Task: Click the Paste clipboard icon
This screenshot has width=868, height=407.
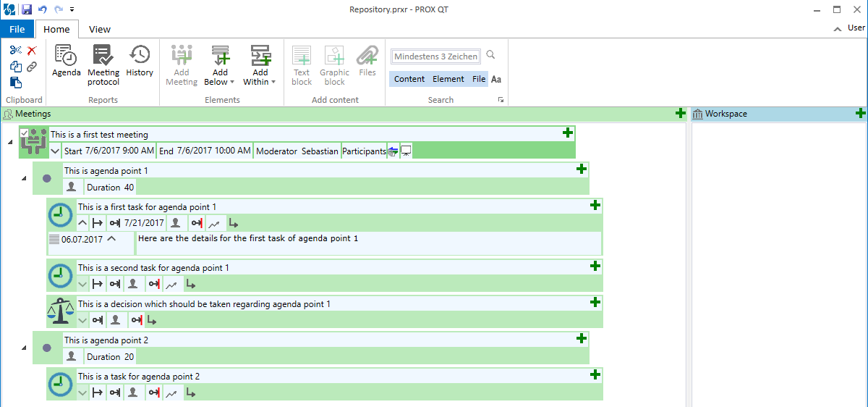Action: (x=15, y=83)
